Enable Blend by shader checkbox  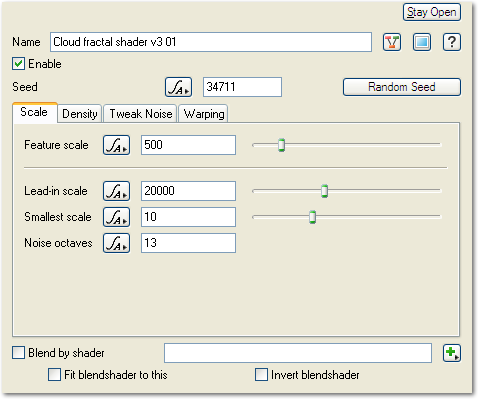(18, 353)
